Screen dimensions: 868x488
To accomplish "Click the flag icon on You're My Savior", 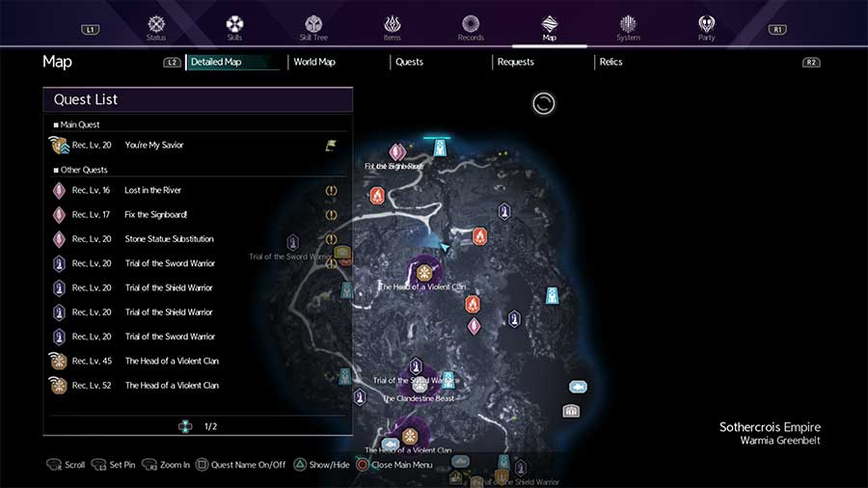I will coord(331,146).
